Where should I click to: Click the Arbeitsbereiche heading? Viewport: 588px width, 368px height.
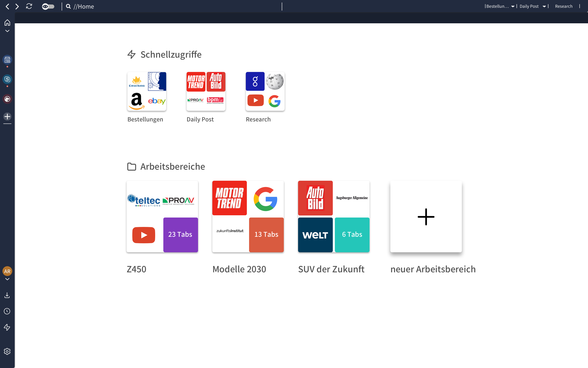coord(173,166)
